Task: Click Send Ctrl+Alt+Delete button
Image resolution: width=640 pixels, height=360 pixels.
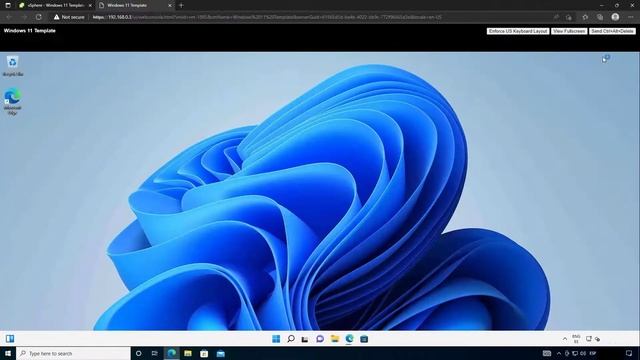Action: 612,31
